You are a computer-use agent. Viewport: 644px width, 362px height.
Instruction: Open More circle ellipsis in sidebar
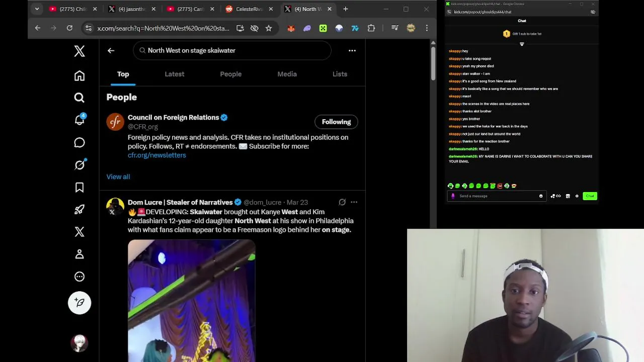coord(79,277)
